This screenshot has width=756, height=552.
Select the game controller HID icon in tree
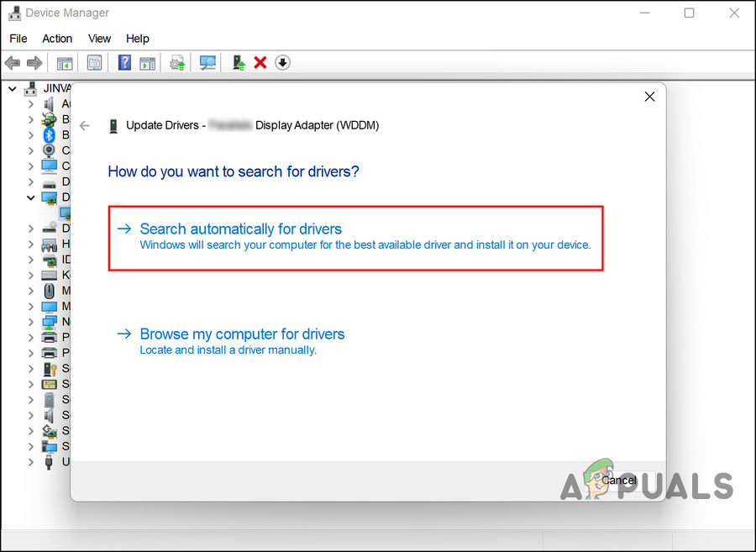(x=50, y=244)
